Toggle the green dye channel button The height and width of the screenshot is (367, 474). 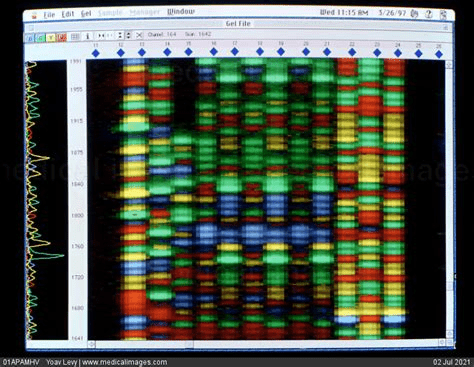(x=40, y=38)
